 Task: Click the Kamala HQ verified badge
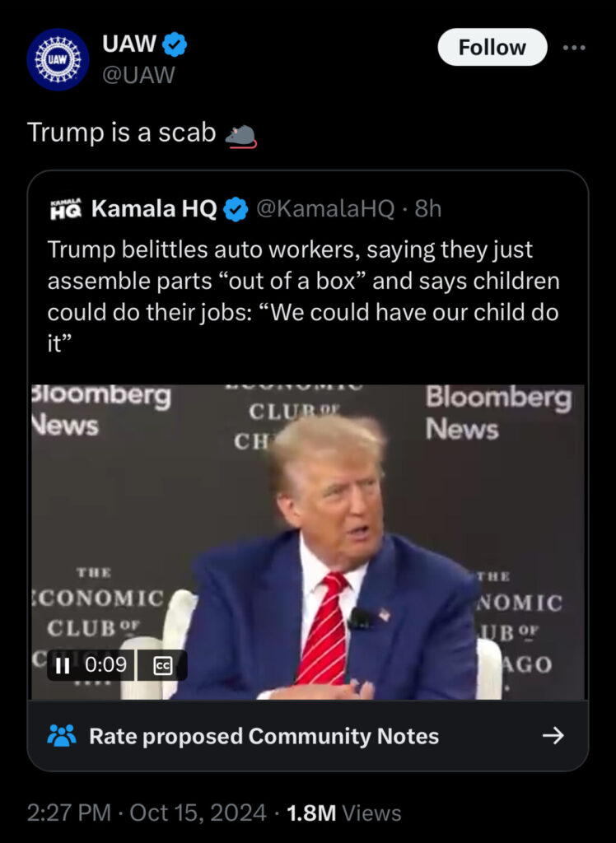point(236,209)
